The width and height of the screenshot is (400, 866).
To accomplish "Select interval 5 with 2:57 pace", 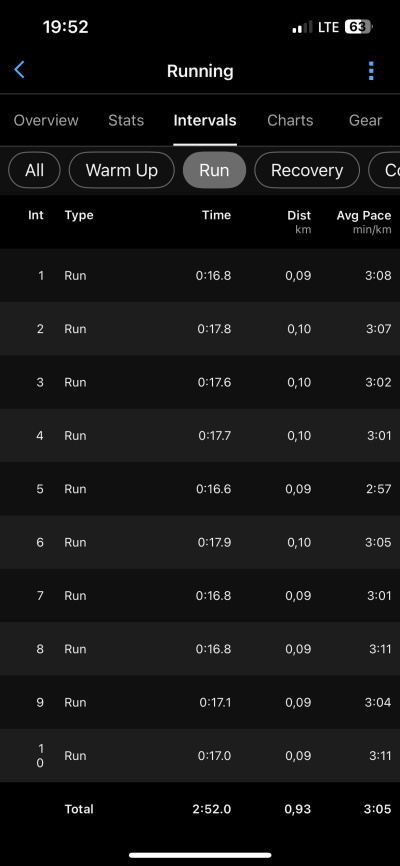I will 200,489.
